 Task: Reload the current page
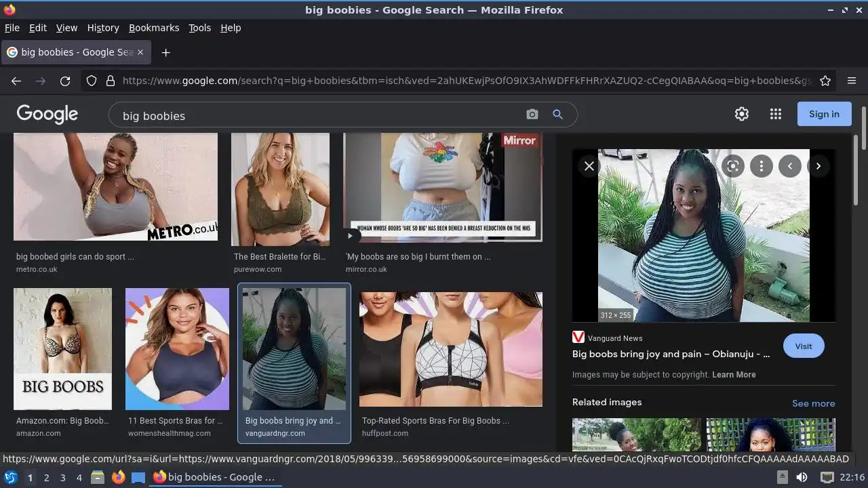[x=65, y=81]
